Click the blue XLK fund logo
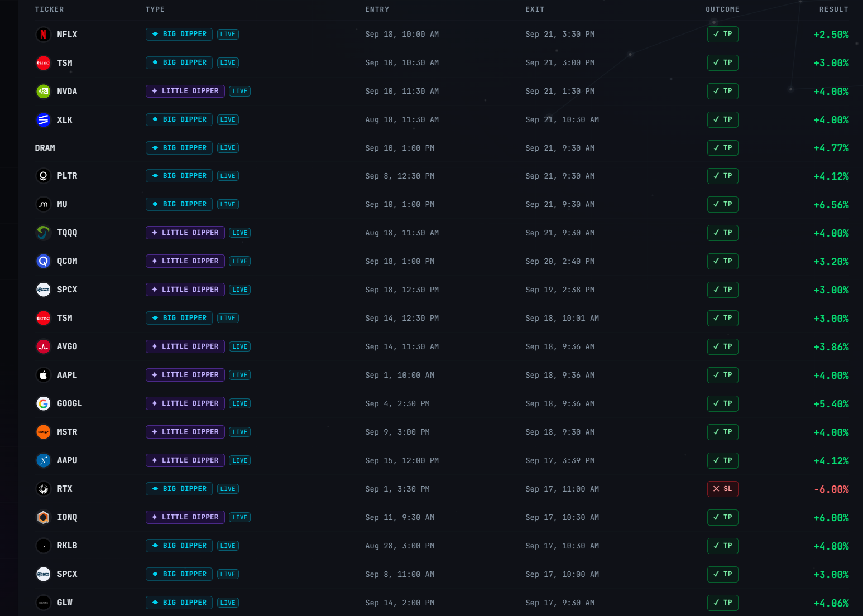863x616 pixels. coord(44,120)
